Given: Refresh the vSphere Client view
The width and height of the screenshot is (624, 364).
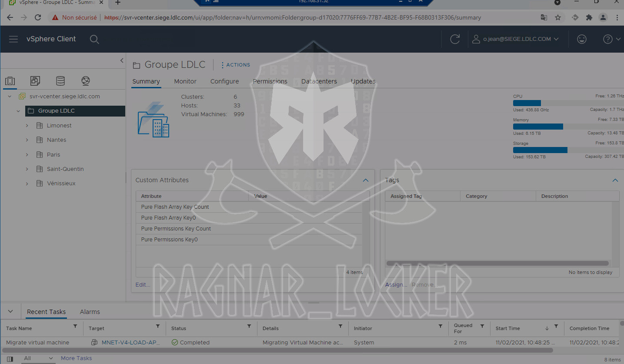Looking at the screenshot, I should 455,39.
